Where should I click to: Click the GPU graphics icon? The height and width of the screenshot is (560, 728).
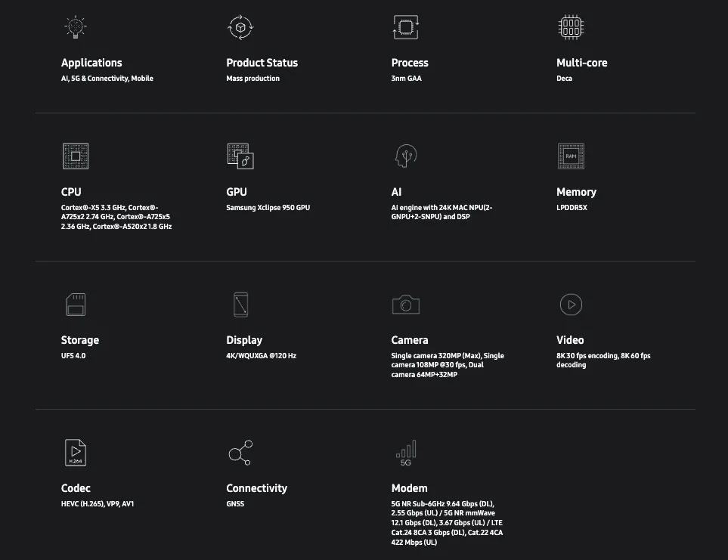(x=240, y=156)
